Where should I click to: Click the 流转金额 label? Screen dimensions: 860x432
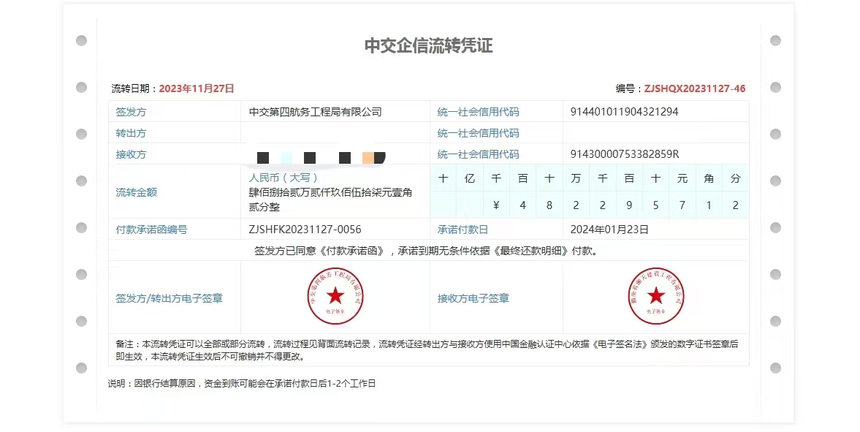[137, 192]
